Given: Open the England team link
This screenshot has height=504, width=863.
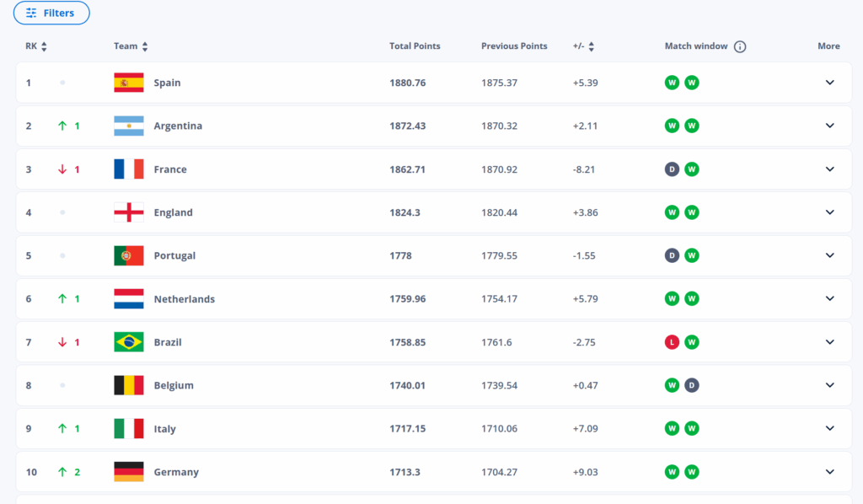Looking at the screenshot, I should coord(173,212).
